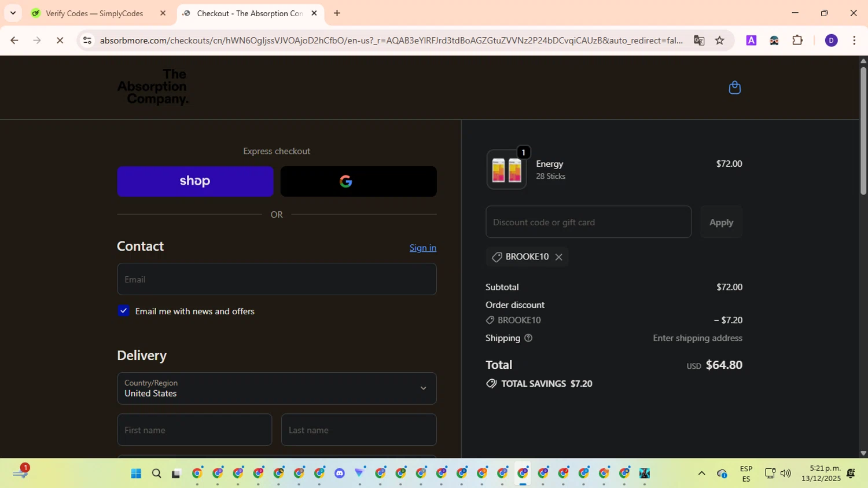Open Discord from the taskbar
Viewport: 868px width, 488px height.
[x=340, y=474]
